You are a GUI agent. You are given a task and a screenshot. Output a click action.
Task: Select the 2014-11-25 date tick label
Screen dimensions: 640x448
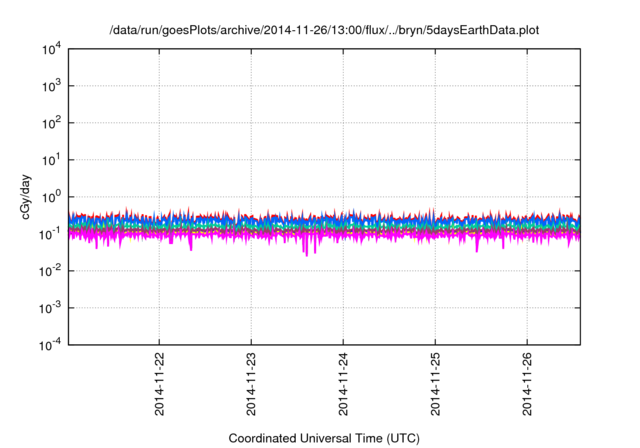(x=436, y=384)
